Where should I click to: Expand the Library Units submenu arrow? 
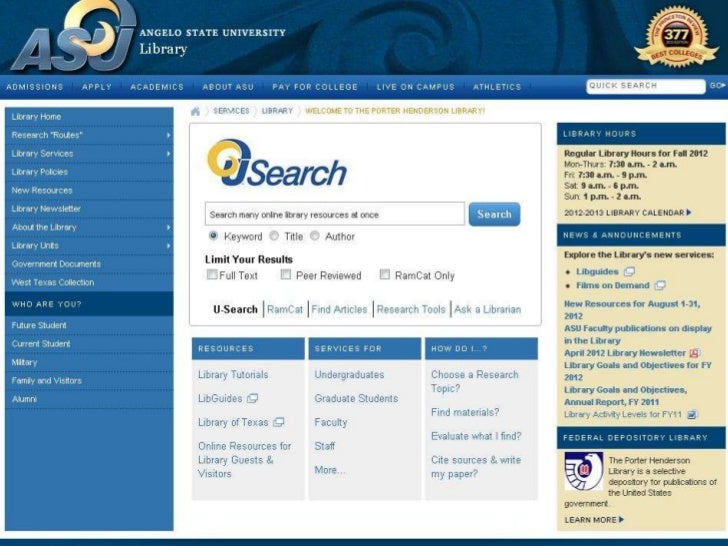click(x=168, y=246)
